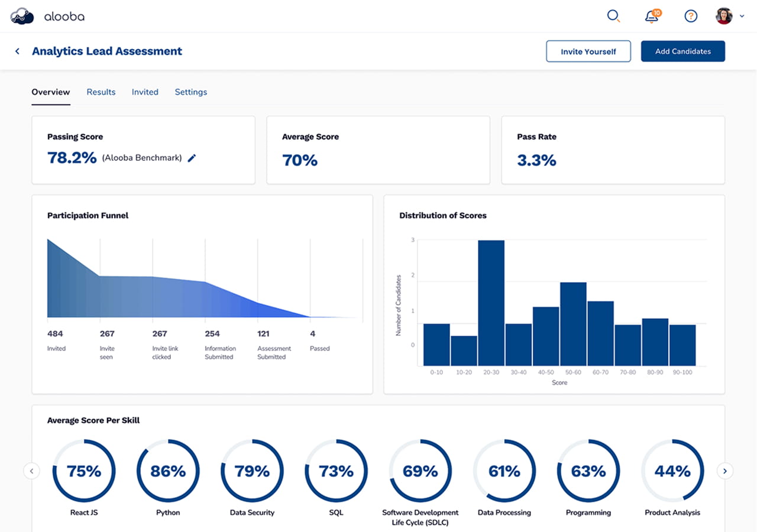
Task: Click the 4 Passed funnel value
Action: coord(313,334)
